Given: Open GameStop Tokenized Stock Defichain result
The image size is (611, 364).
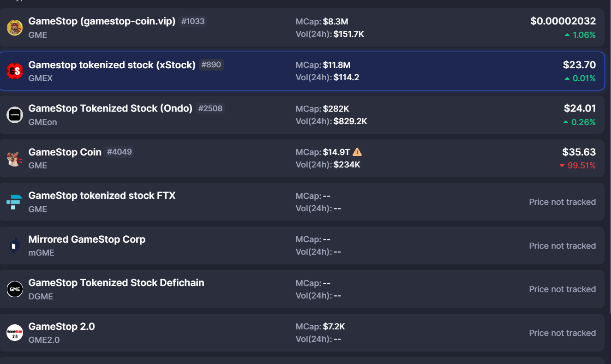Looking at the screenshot, I should click(302, 289).
